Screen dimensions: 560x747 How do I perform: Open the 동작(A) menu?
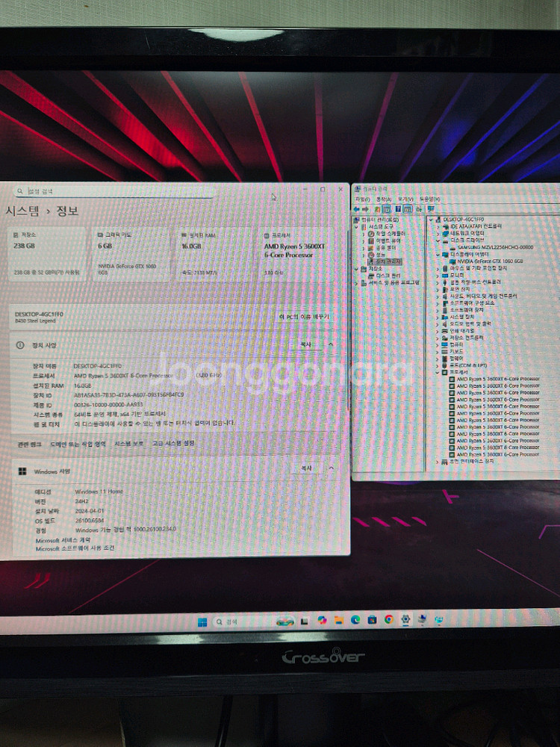pos(383,199)
